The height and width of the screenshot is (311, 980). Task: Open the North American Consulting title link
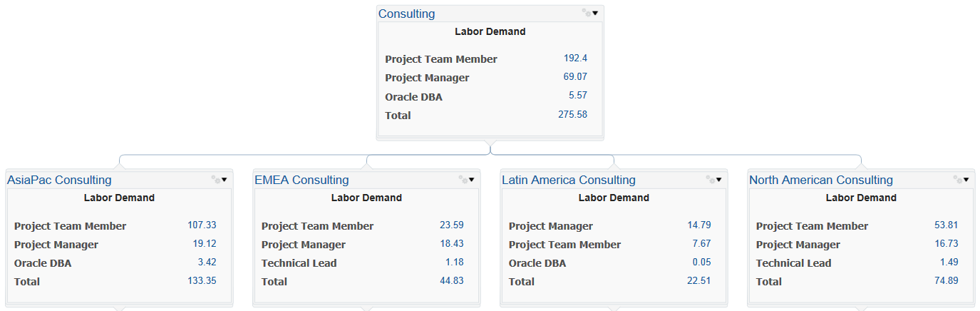pos(820,180)
